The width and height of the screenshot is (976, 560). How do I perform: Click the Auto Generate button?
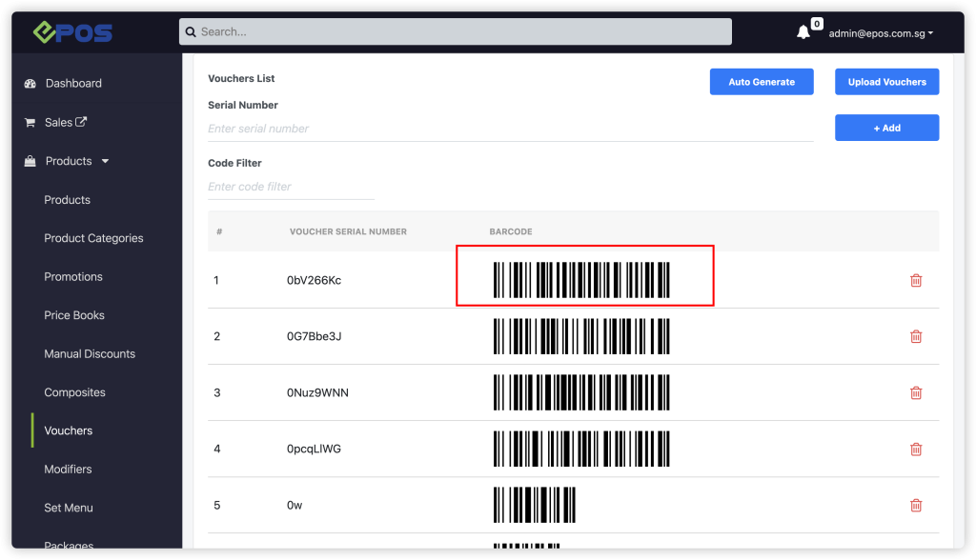[762, 82]
